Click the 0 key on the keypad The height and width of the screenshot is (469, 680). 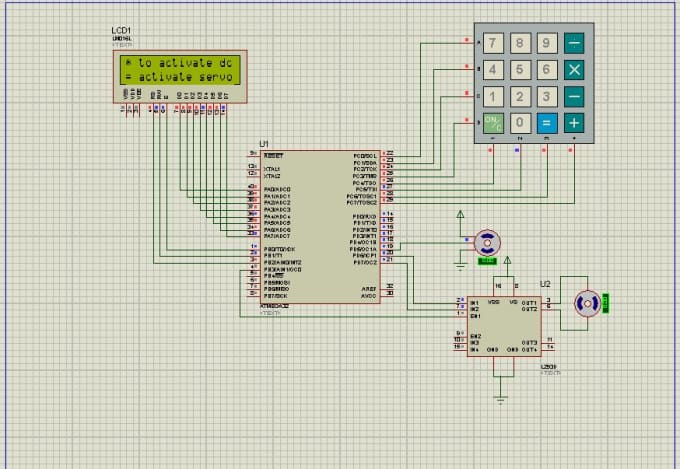tap(520, 123)
